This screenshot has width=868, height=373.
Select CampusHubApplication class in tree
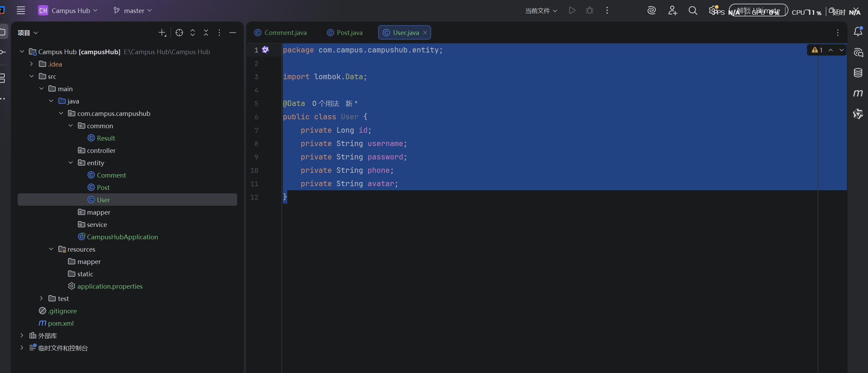pyautogui.click(x=122, y=237)
